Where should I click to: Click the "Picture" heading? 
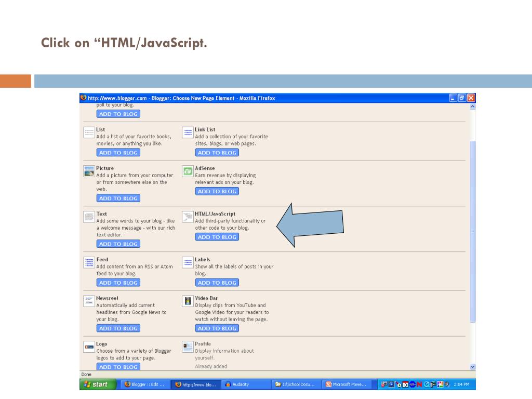105,168
